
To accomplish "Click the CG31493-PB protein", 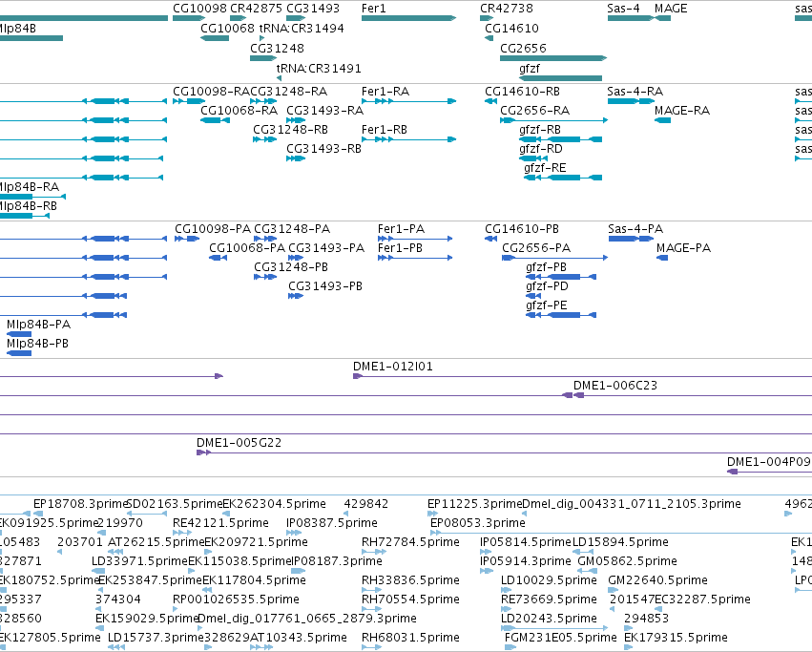I will (296, 297).
